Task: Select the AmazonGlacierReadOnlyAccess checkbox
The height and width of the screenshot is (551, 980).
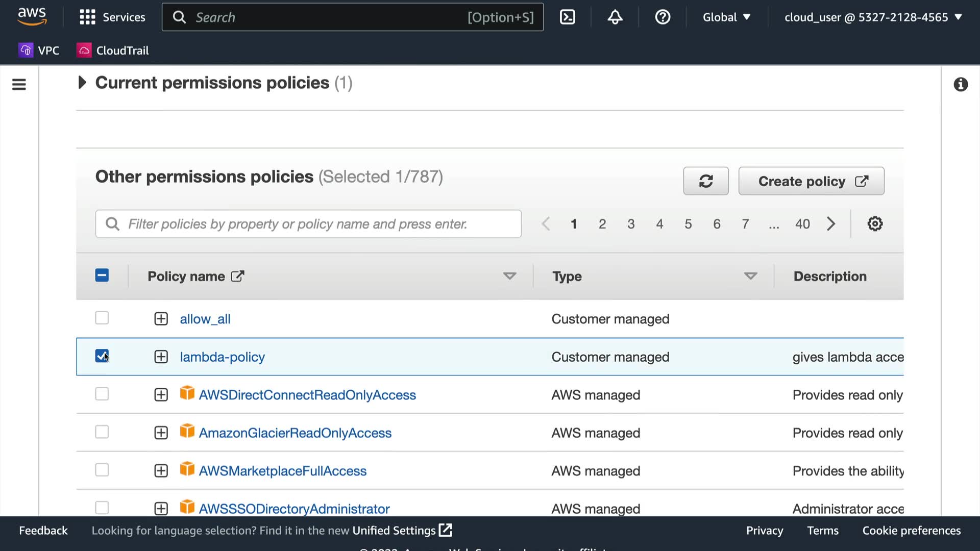Action: (102, 432)
